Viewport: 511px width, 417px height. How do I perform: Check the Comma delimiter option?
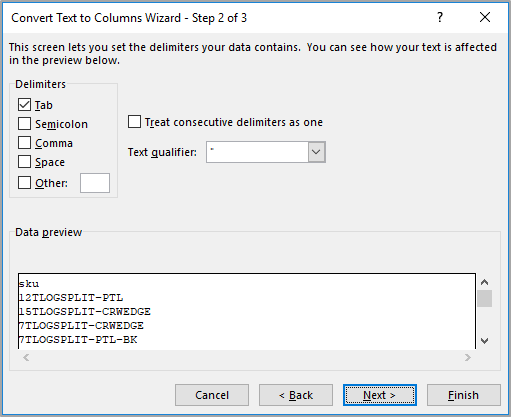(24, 143)
